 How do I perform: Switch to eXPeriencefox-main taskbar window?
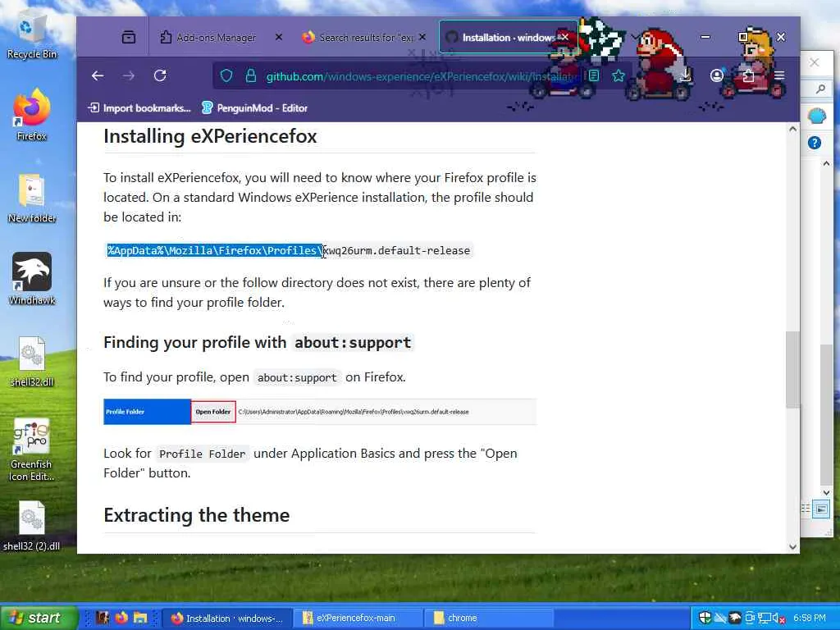point(358,618)
